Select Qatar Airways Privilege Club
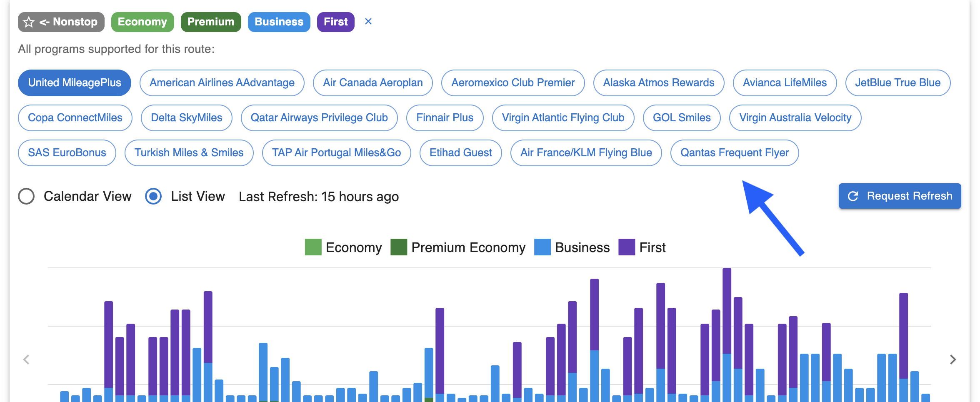The image size is (980, 402). 319,118
